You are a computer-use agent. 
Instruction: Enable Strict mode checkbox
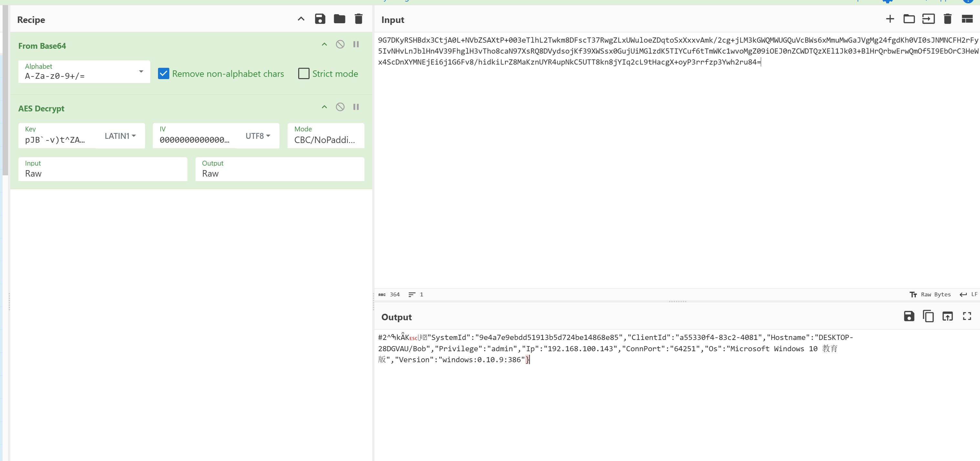304,74
